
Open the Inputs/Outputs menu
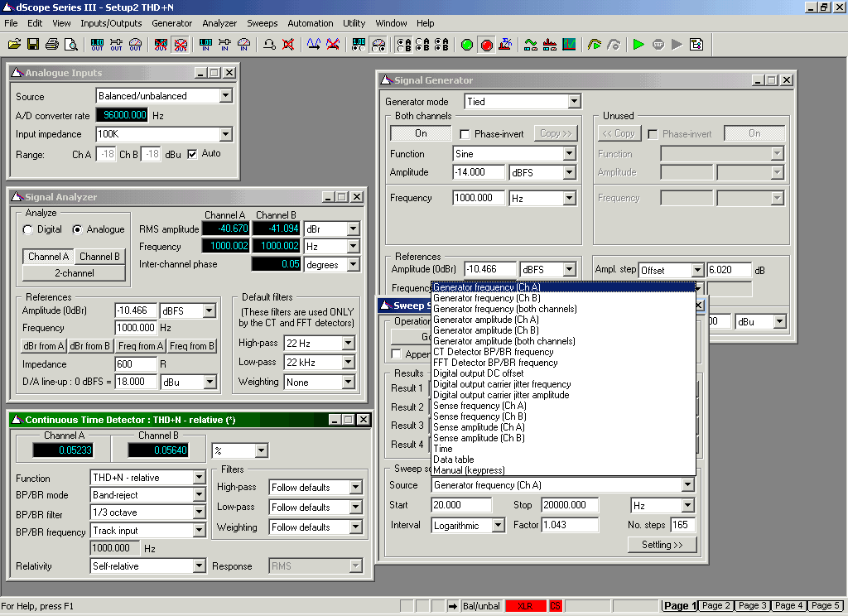point(111,23)
